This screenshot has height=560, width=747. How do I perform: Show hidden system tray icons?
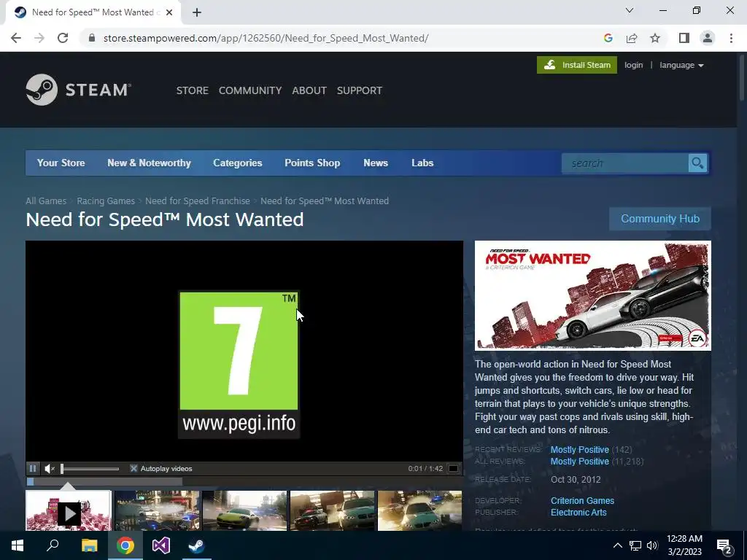tap(617, 545)
